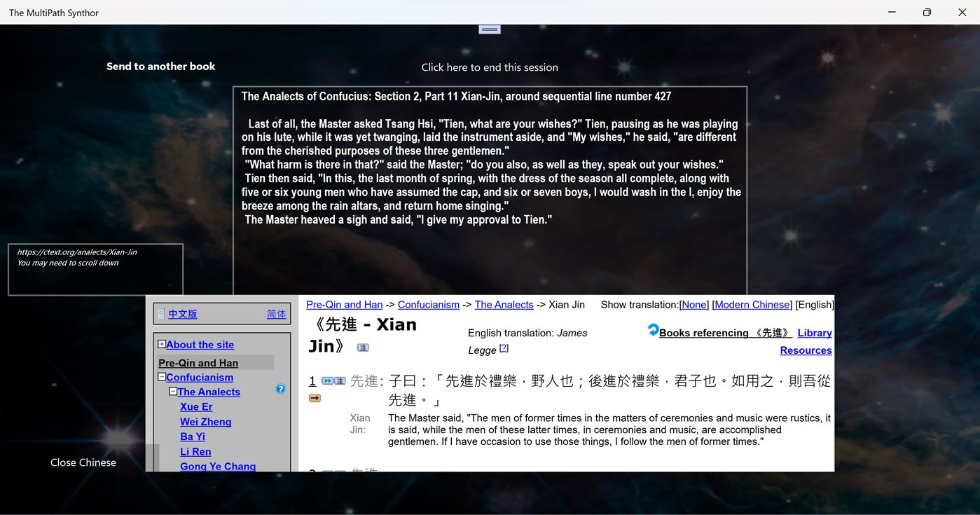Click here to end this session
The width and height of the screenshot is (980, 515).
tap(490, 67)
